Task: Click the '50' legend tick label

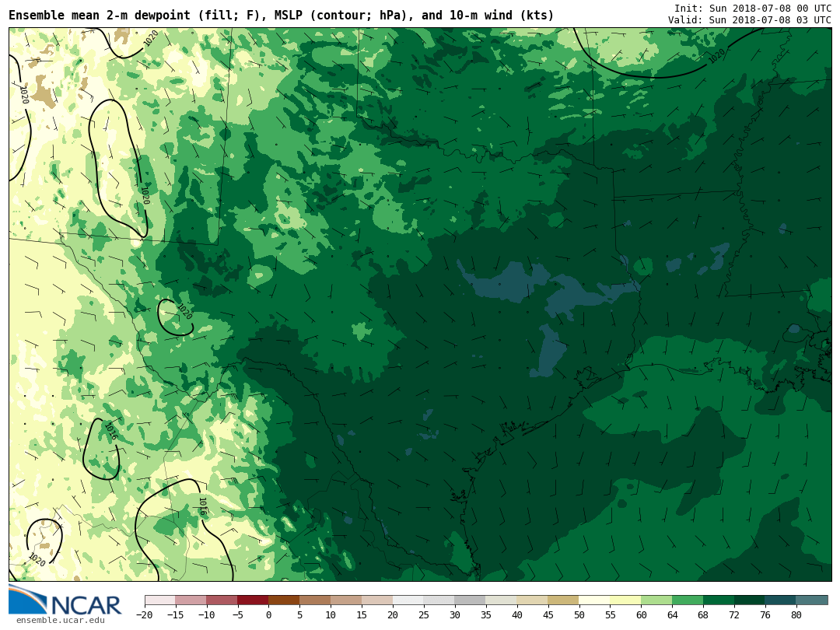Action: tap(579, 615)
